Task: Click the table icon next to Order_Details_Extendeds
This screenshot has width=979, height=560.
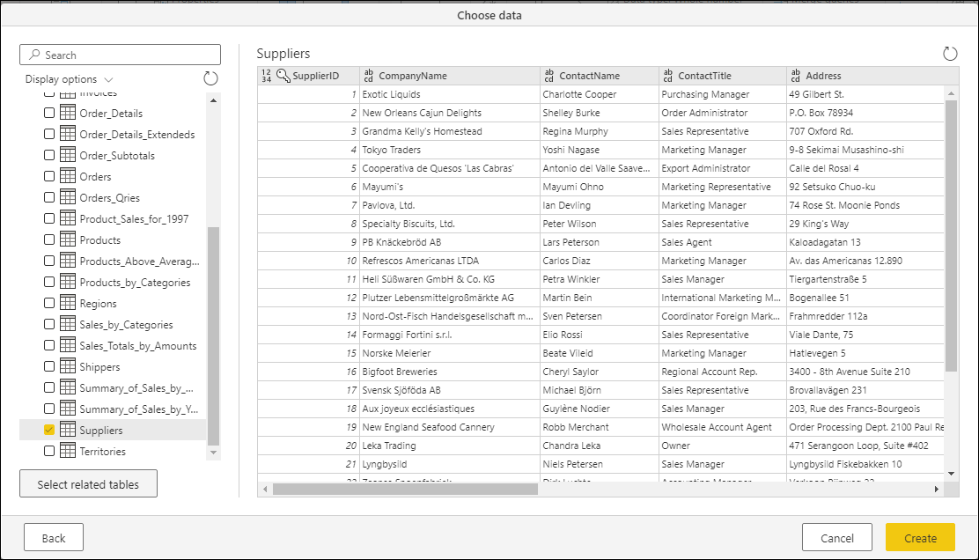Action: coord(68,134)
